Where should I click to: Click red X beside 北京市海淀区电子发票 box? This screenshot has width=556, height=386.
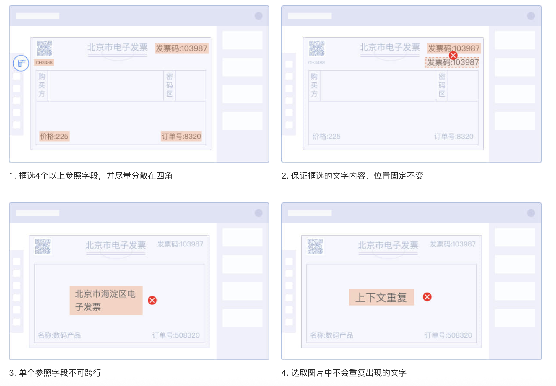point(152,300)
